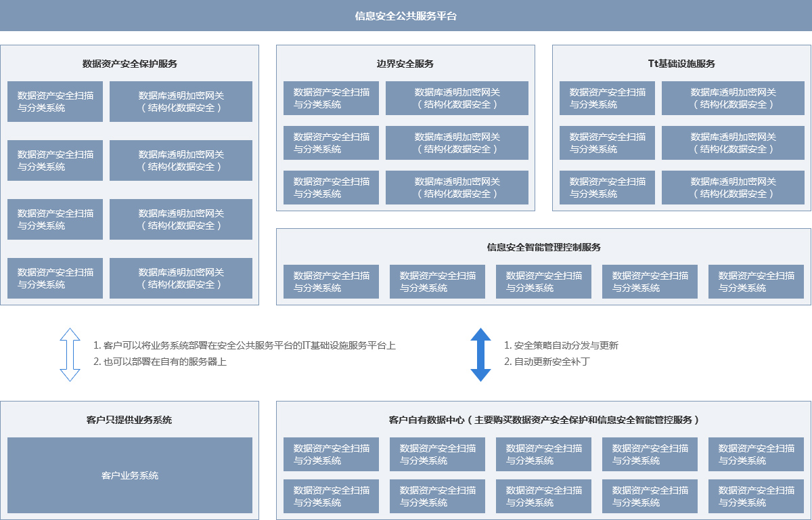The height and width of the screenshot is (520, 812).
Task: Select the 边界安全服务 section title
Action: pyautogui.click(x=405, y=64)
